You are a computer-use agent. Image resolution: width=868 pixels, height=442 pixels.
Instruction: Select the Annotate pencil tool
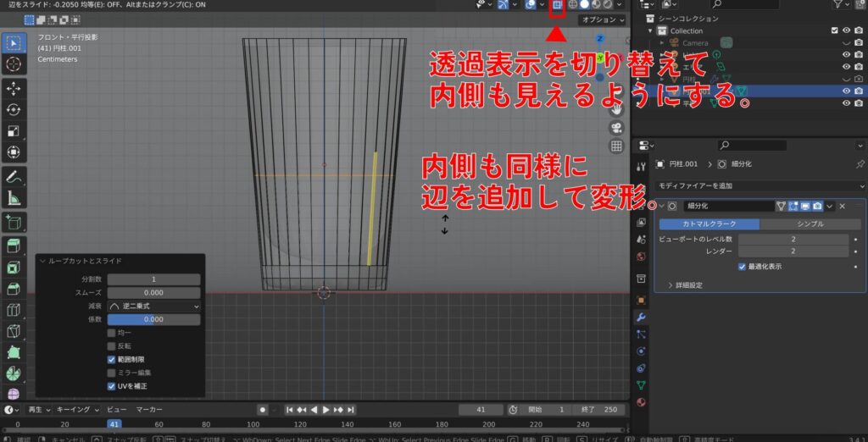tap(14, 177)
